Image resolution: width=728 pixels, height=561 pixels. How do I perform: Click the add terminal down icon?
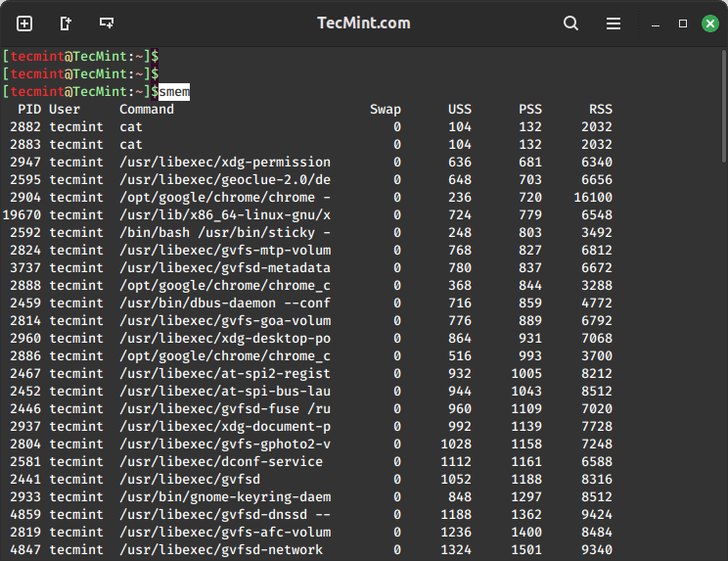(x=107, y=23)
